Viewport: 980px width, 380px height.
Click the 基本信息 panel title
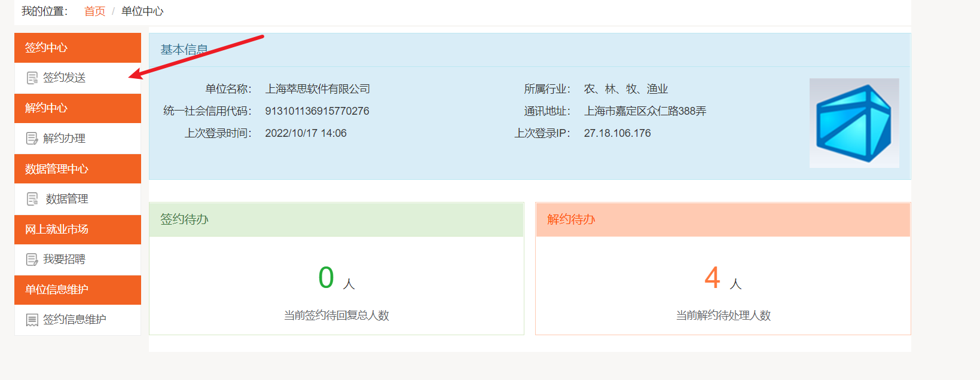coord(184,50)
